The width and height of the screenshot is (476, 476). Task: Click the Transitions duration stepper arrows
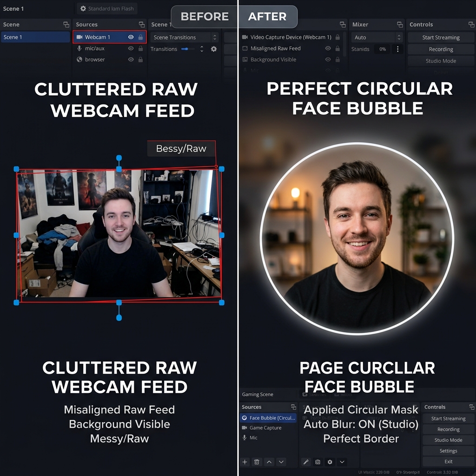(202, 49)
